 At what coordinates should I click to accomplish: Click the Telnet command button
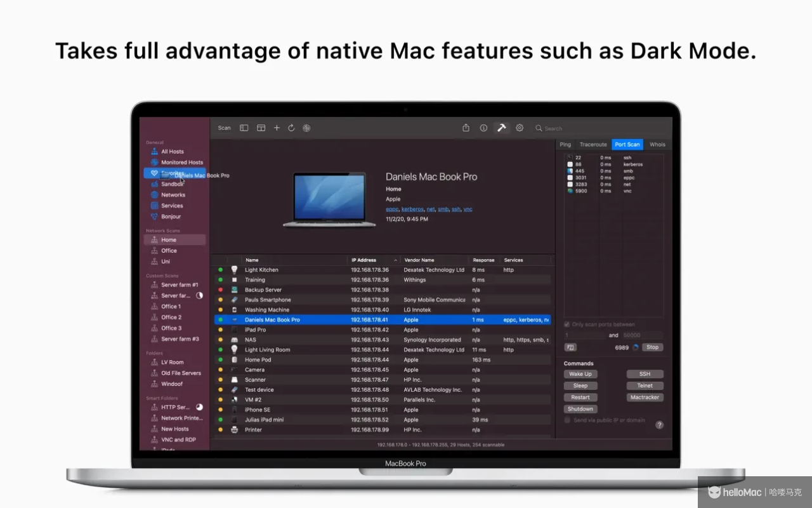pos(645,385)
